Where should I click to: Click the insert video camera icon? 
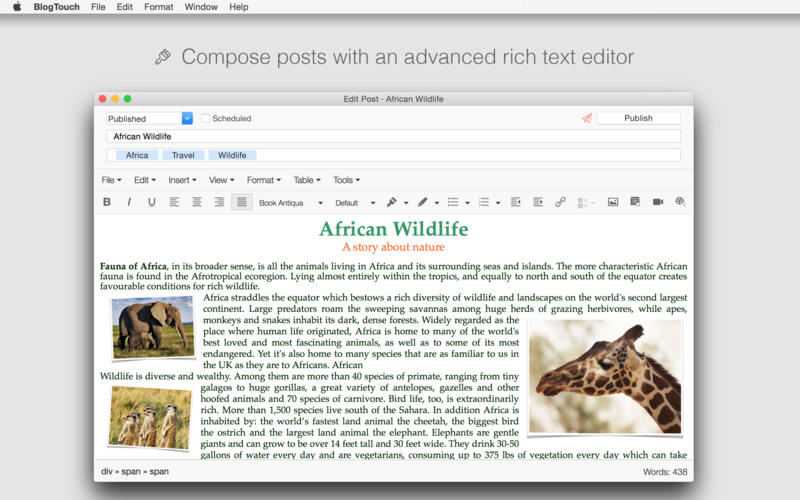tap(658, 202)
